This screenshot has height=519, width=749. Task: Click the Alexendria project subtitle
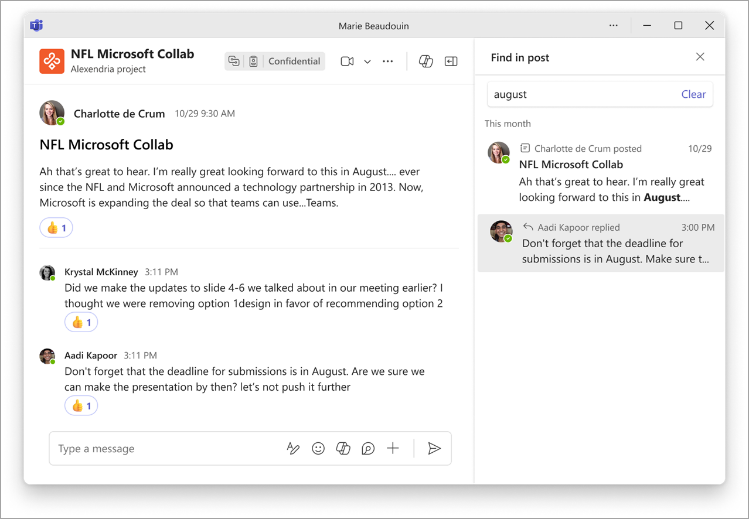108,69
